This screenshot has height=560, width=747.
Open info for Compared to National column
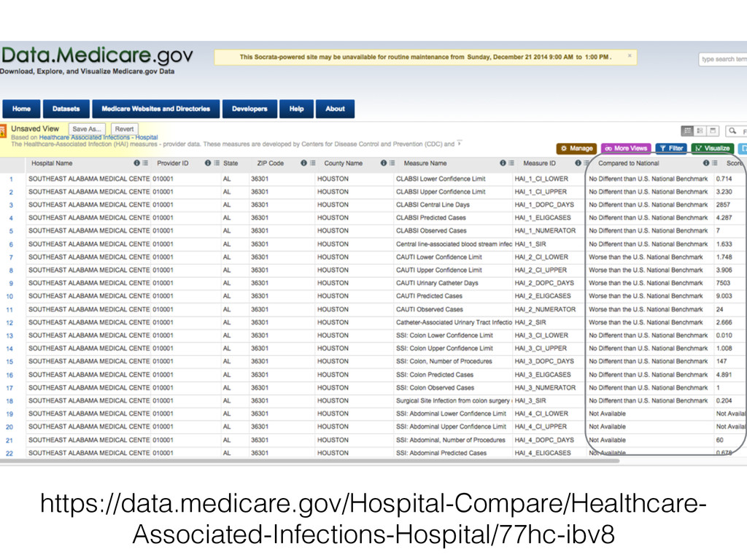tap(706, 163)
